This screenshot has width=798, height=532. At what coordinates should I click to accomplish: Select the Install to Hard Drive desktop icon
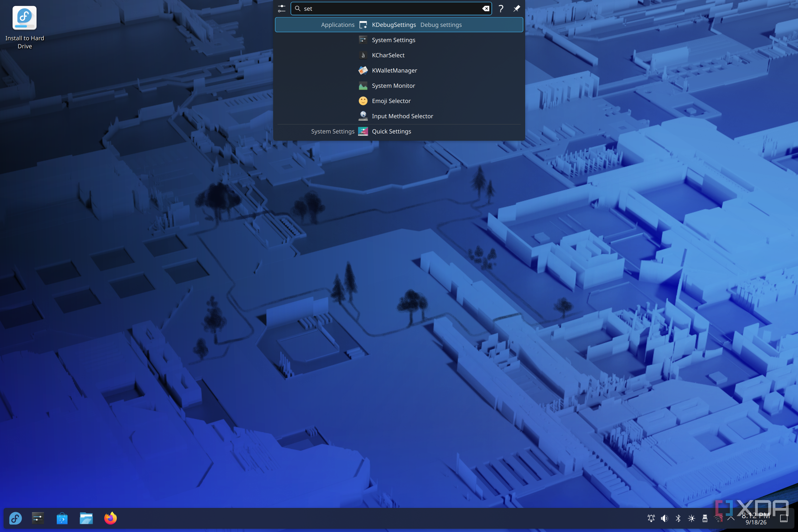(25, 27)
